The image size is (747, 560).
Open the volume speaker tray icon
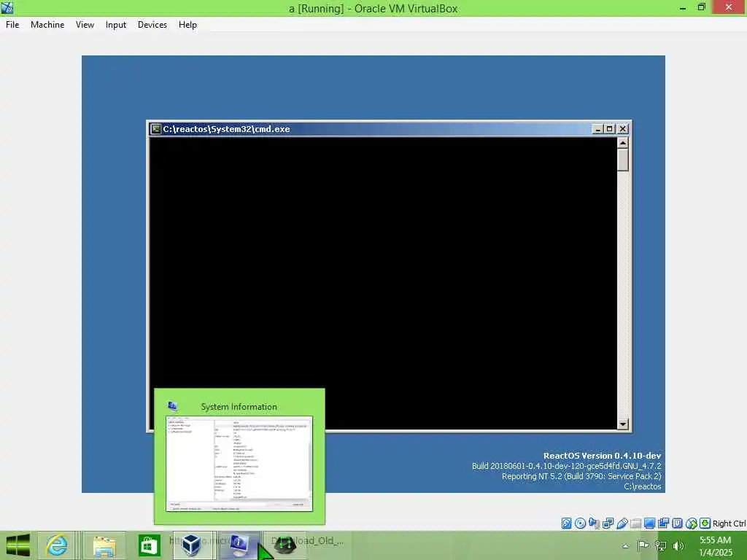678,545
